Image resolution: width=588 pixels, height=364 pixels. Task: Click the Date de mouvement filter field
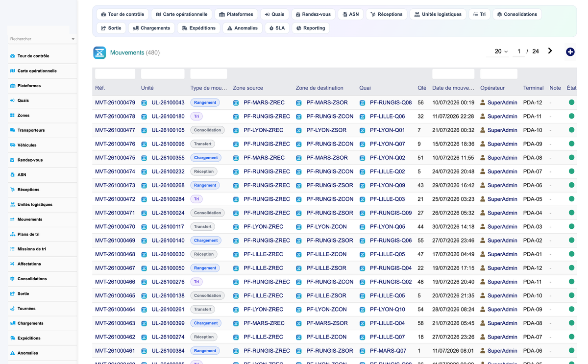pyautogui.click(x=453, y=74)
